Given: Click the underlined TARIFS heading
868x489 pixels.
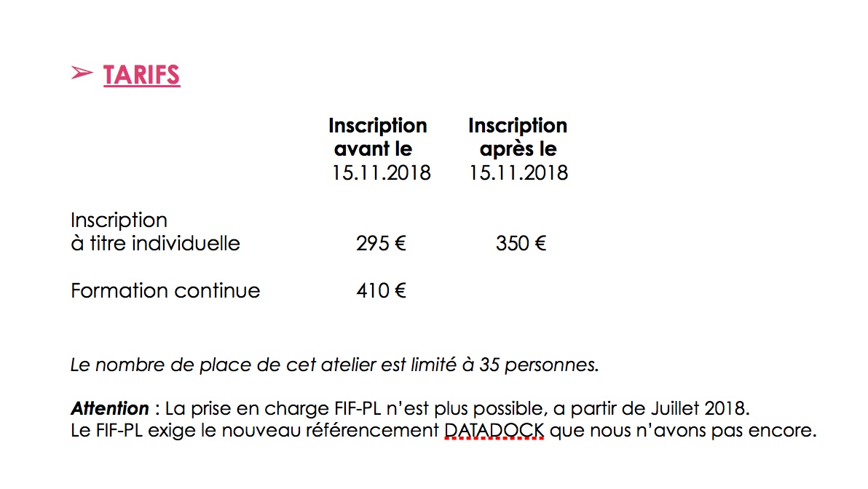Looking at the screenshot, I should coord(141,75).
